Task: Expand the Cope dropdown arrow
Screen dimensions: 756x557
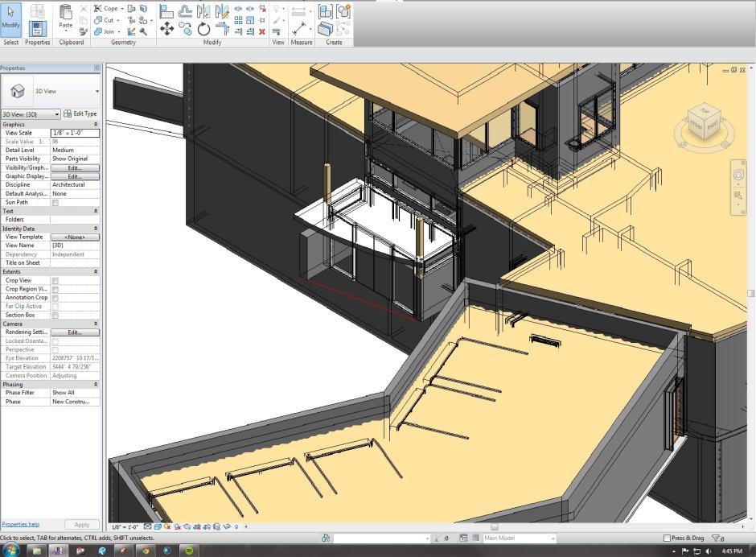Action: point(122,9)
